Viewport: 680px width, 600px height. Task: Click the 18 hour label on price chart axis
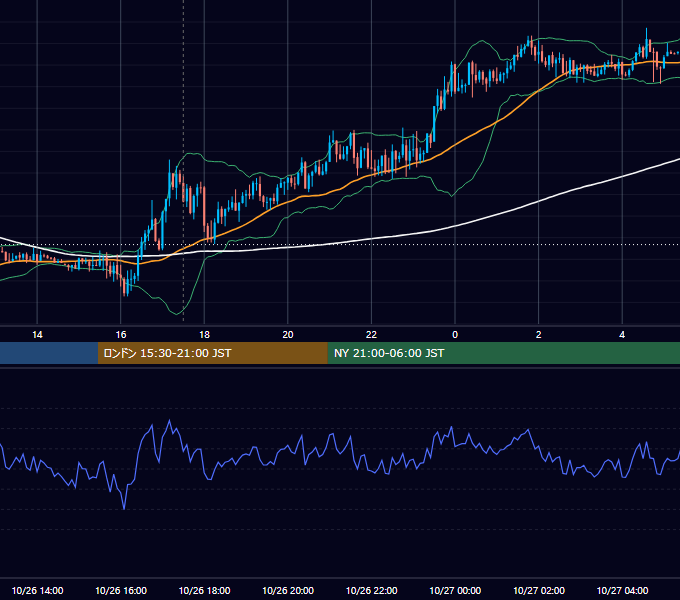point(204,335)
